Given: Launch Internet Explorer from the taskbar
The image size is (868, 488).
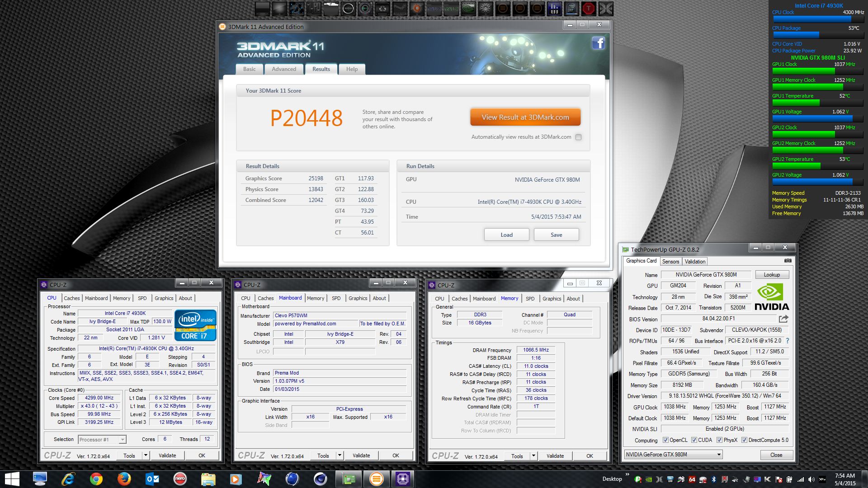Looking at the screenshot, I should point(68,479).
